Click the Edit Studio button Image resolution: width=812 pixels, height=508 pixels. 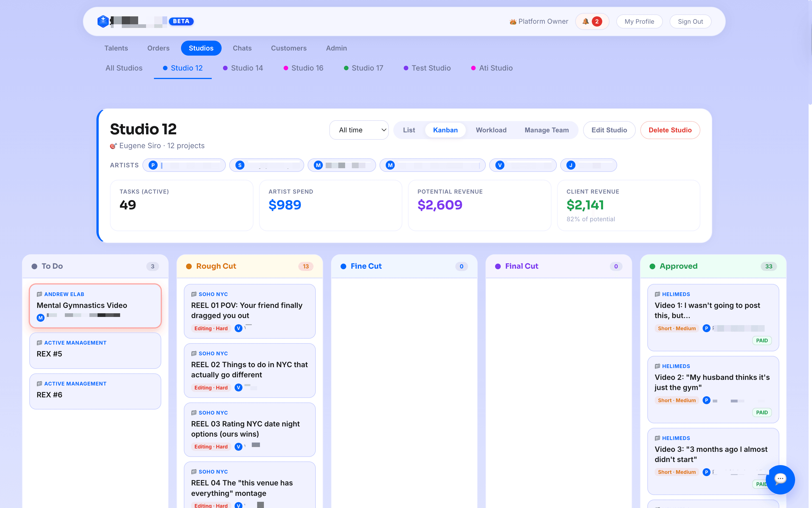[x=609, y=130]
